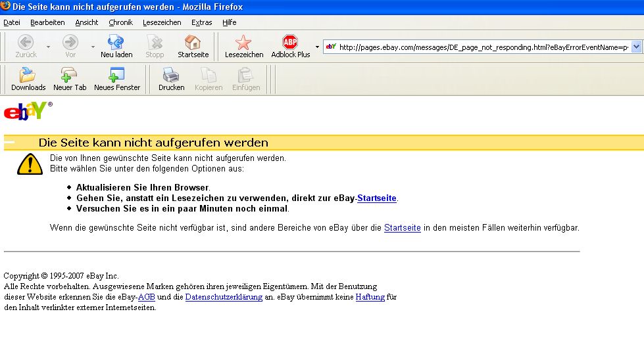Go to Startseite house icon

(193, 42)
